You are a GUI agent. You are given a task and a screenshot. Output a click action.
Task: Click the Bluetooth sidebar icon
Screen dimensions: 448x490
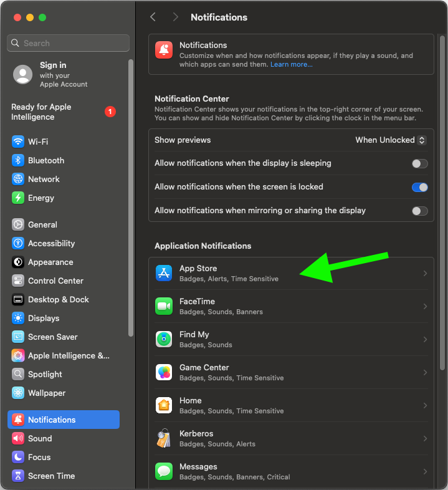click(x=18, y=160)
